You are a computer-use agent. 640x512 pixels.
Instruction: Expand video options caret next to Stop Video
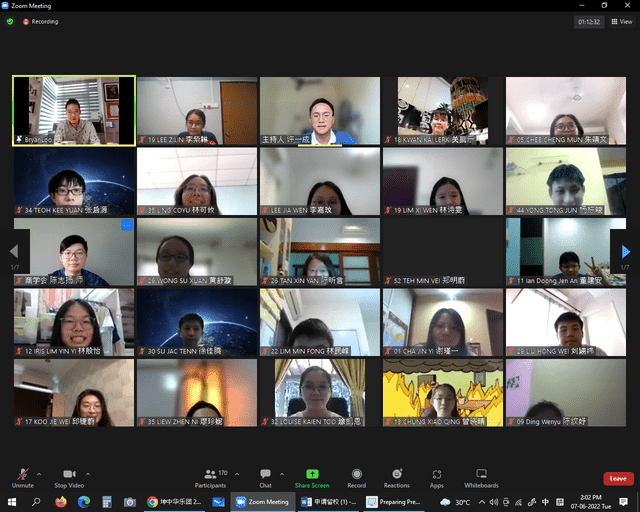click(88, 474)
